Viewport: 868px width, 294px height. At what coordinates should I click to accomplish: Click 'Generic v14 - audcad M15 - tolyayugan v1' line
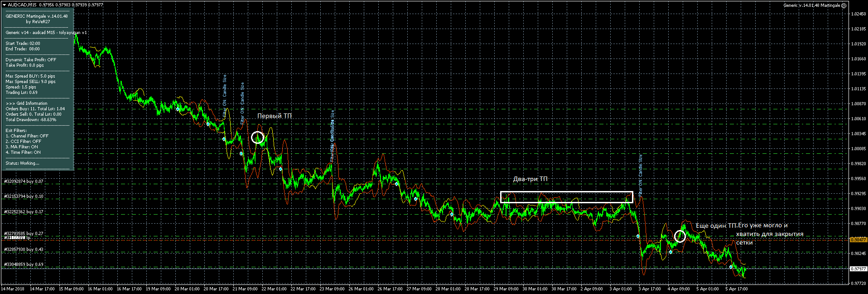click(46, 32)
